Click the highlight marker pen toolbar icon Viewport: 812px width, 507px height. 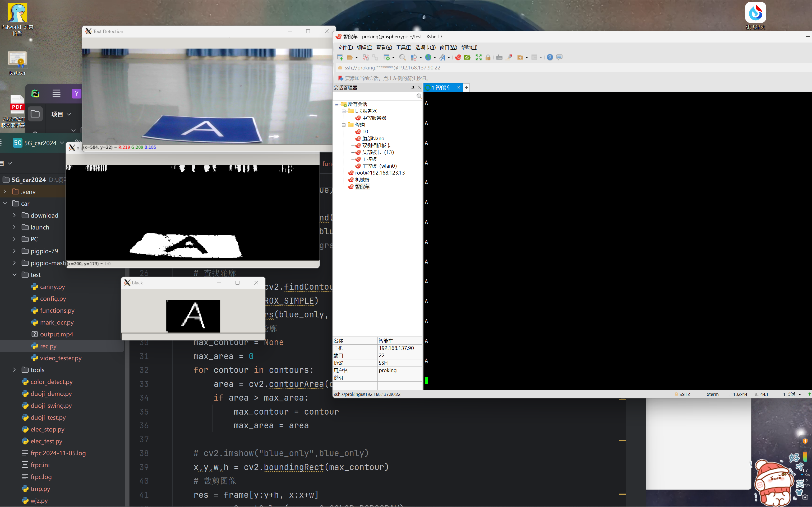(509, 57)
